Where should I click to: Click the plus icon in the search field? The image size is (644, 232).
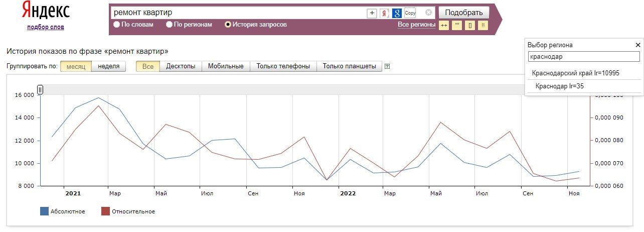372,13
